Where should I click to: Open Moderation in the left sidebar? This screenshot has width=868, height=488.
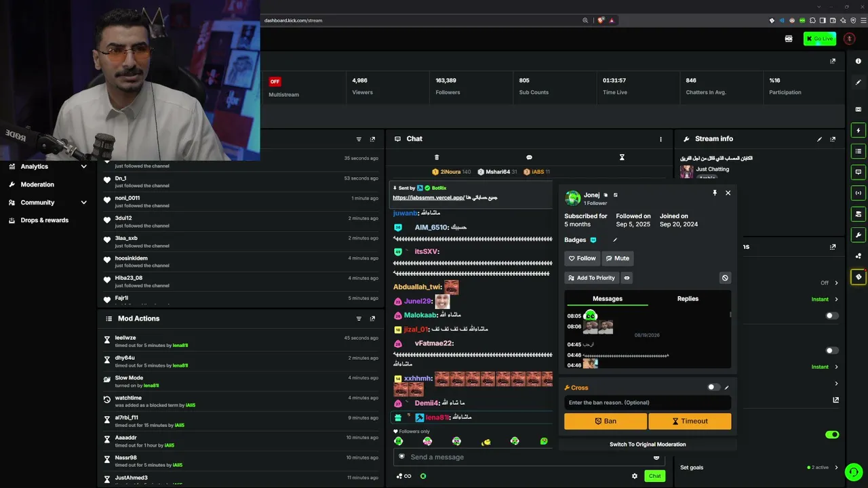[x=37, y=184]
